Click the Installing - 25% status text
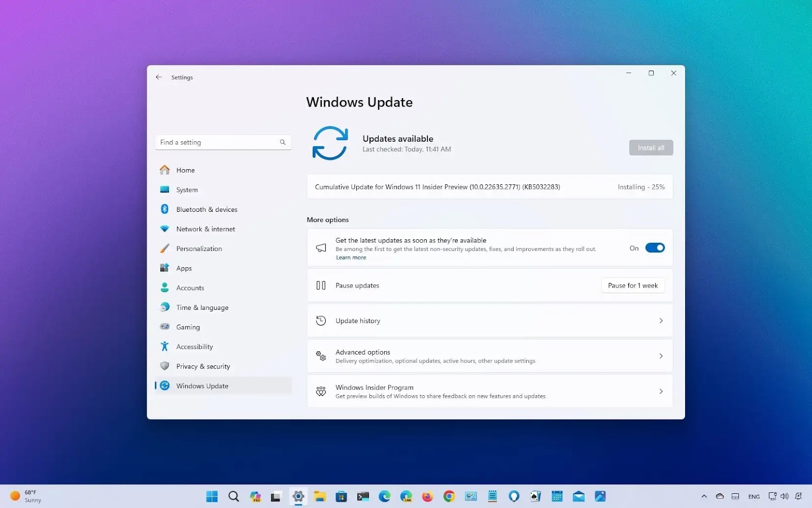812x508 pixels. pyautogui.click(x=641, y=187)
